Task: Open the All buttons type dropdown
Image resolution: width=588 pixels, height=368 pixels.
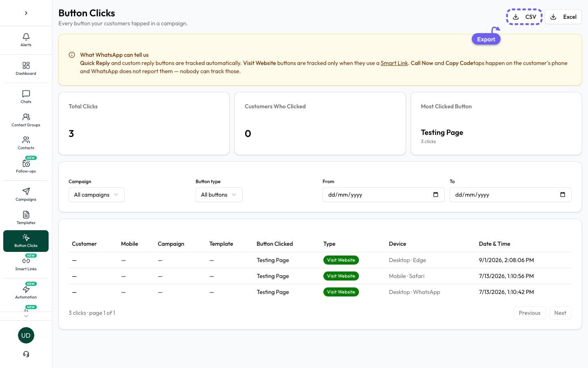Action: (219, 195)
